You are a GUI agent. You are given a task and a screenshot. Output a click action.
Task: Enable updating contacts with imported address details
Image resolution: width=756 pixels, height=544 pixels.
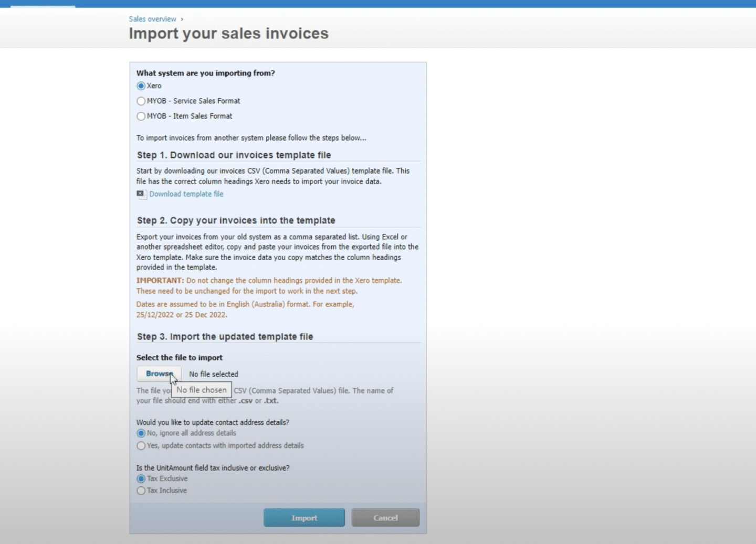(x=141, y=445)
